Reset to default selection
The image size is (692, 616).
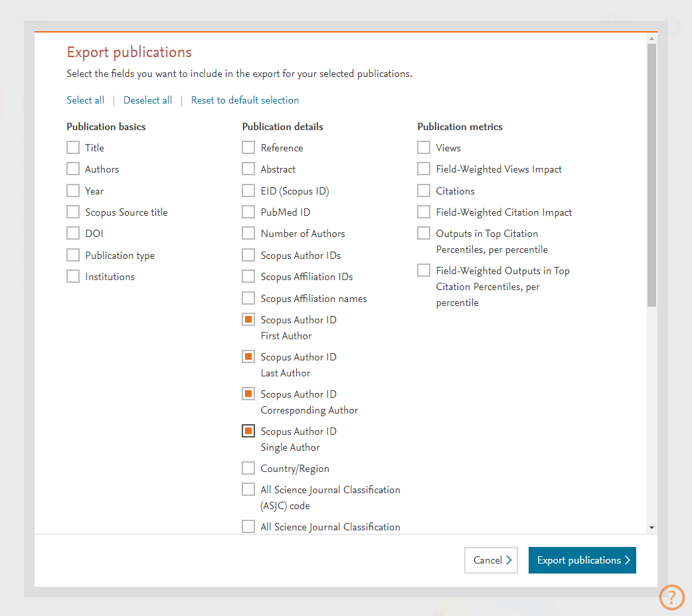(245, 100)
